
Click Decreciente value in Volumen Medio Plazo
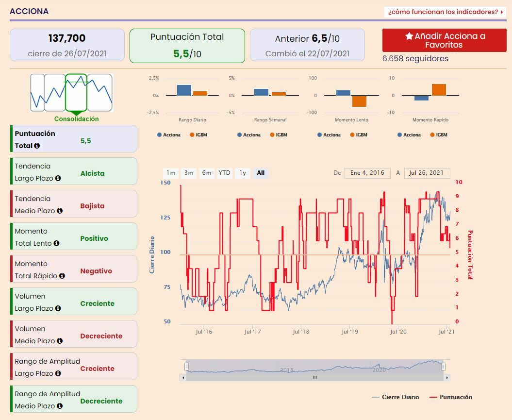(101, 336)
